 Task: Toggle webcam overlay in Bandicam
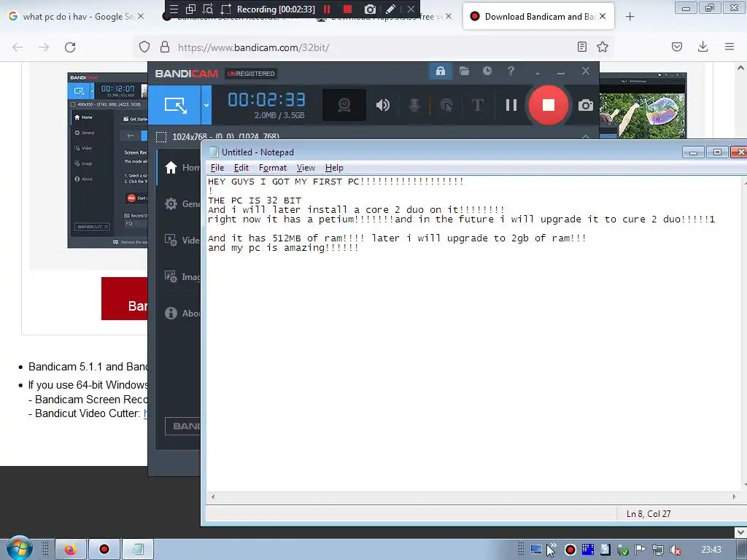[x=344, y=105]
